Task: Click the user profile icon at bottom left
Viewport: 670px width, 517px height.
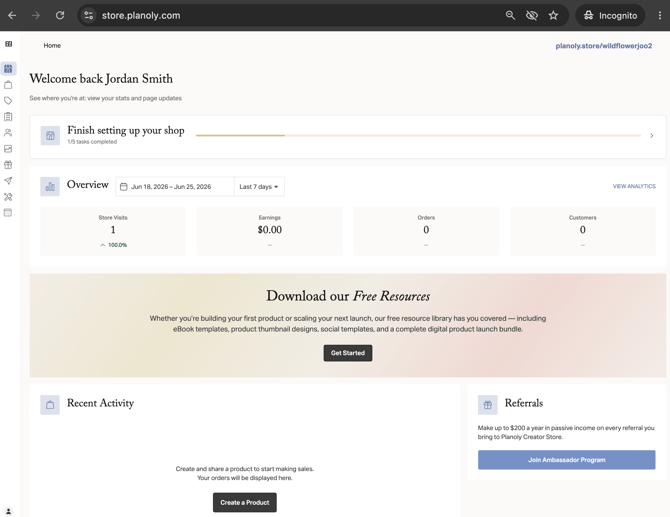Action: [9, 511]
